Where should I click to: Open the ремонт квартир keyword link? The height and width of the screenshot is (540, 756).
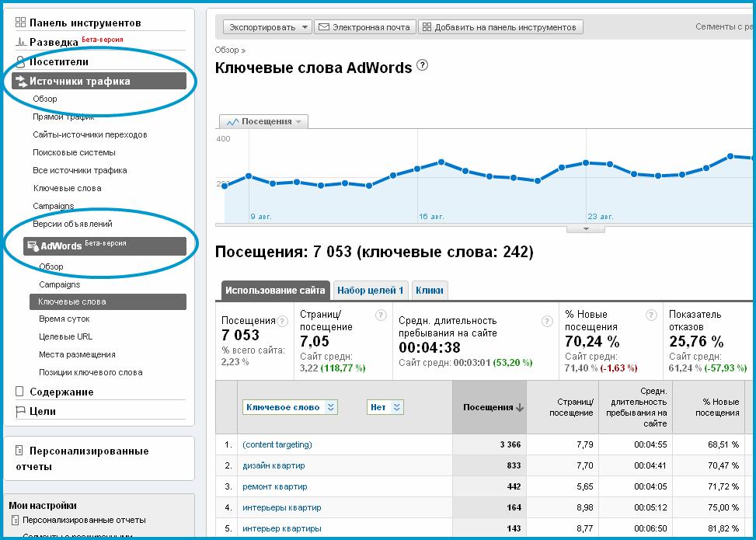275,486
